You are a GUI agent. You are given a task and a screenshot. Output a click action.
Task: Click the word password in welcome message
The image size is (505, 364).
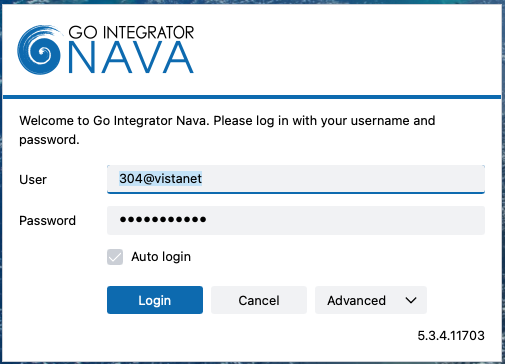point(49,140)
